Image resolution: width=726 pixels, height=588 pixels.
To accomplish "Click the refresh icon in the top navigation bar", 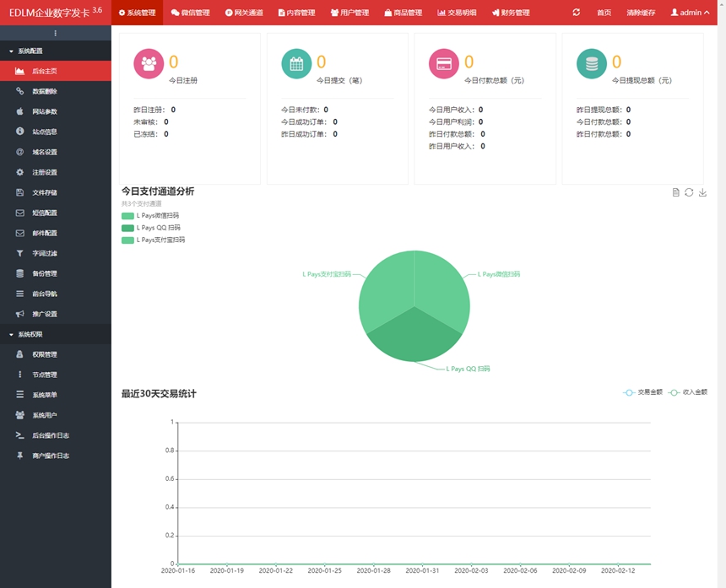I will (577, 13).
